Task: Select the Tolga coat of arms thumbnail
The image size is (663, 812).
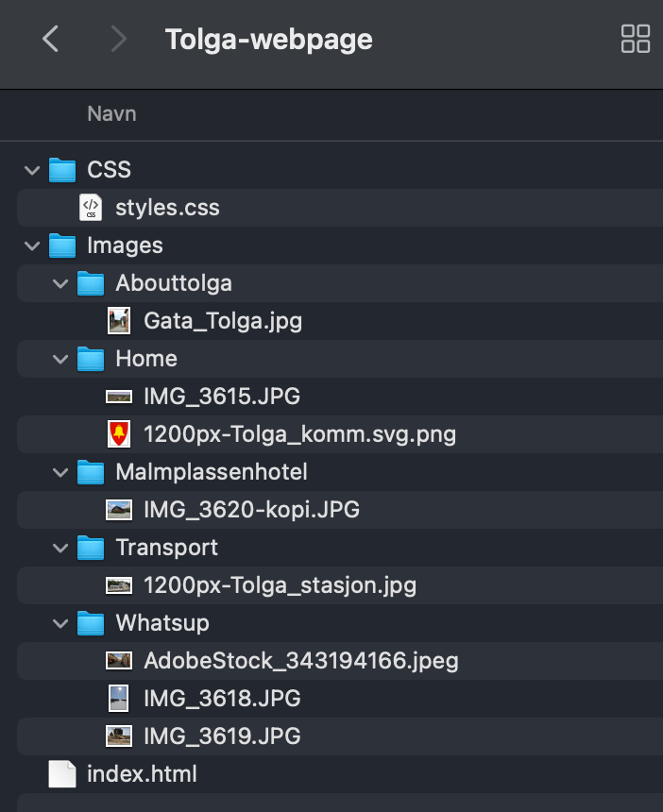Action: pyautogui.click(x=119, y=434)
